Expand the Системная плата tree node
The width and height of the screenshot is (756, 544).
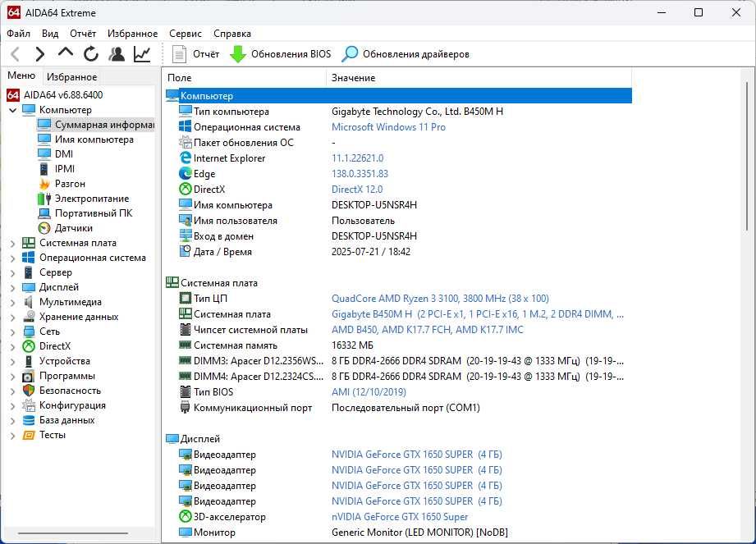pyautogui.click(x=13, y=244)
